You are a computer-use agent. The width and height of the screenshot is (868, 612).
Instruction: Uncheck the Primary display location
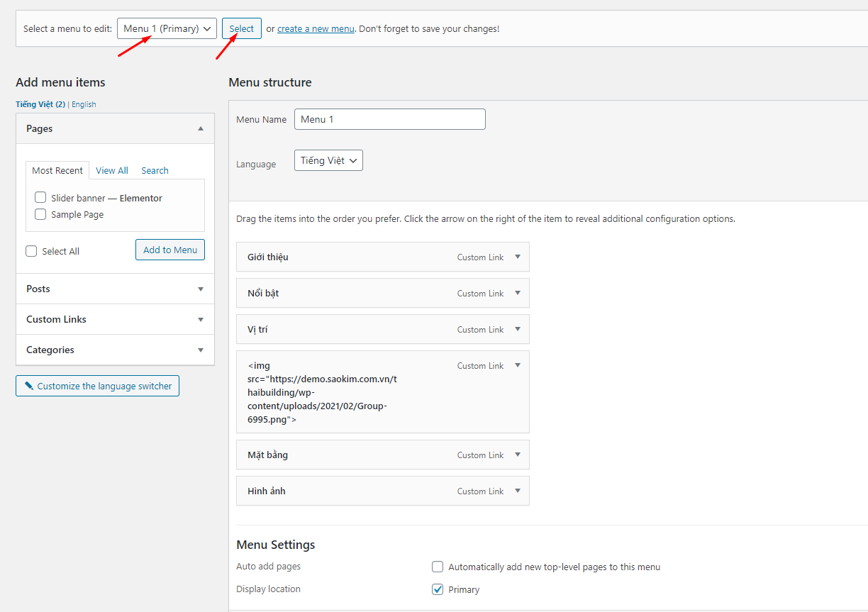(438, 589)
